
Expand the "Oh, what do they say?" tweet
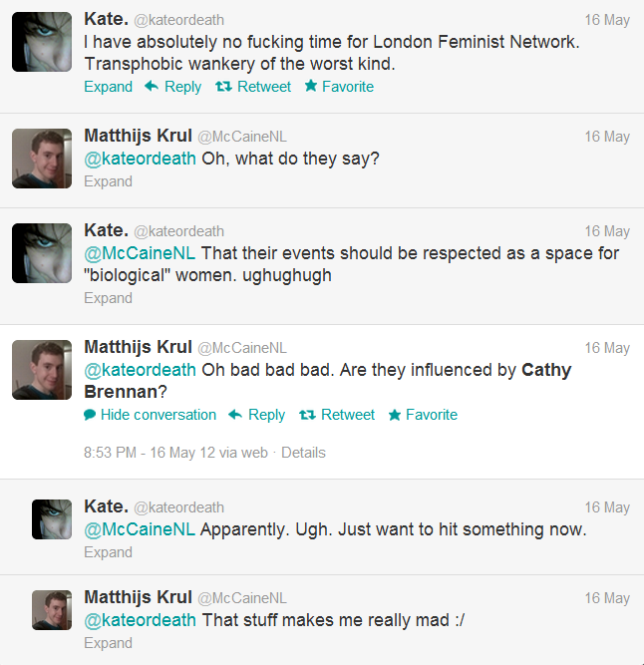coord(108,181)
